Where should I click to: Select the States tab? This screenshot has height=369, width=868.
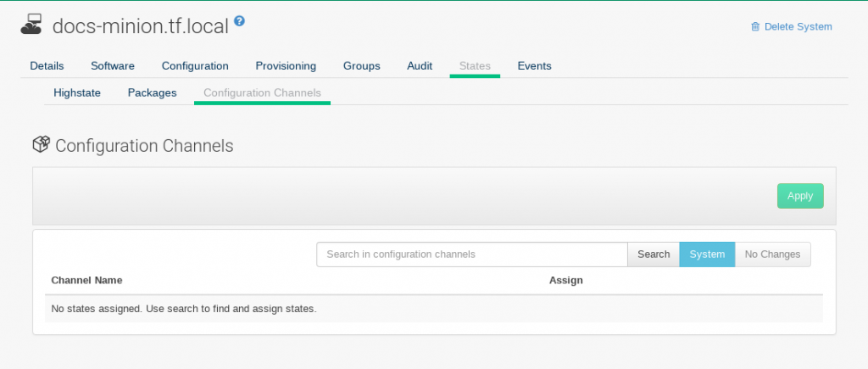pyautogui.click(x=475, y=65)
